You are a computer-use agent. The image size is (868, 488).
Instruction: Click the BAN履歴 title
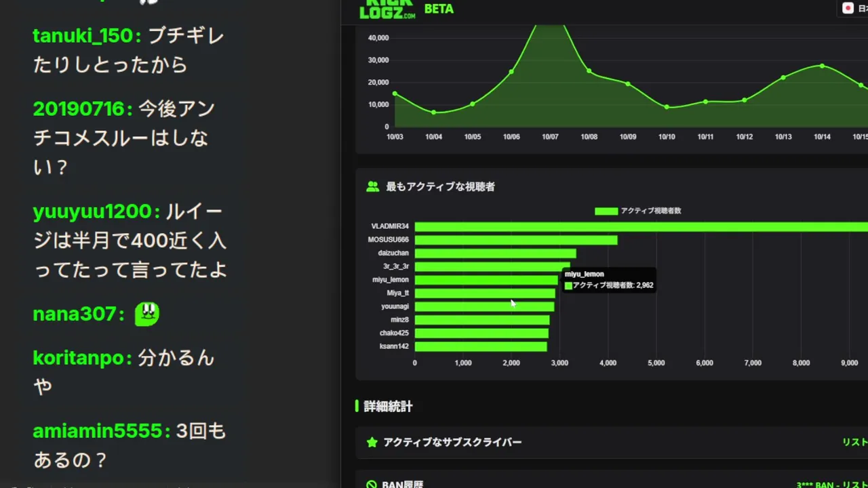[403, 484]
